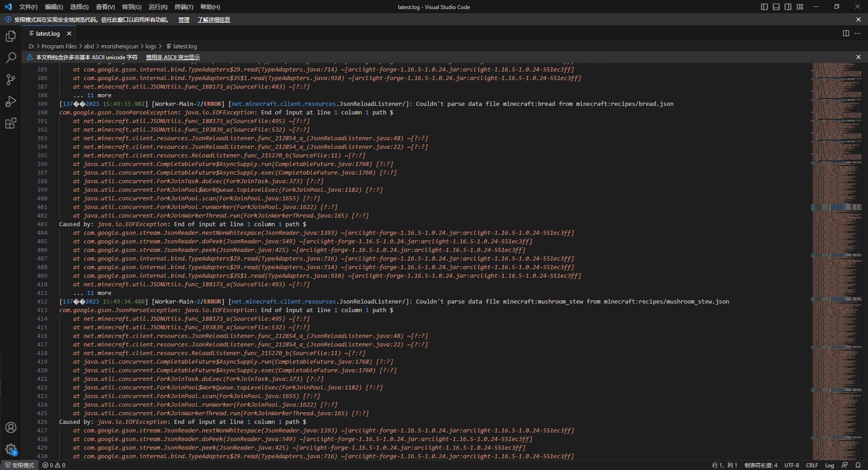Click the 了解详细信息 link

click(213, 20)
